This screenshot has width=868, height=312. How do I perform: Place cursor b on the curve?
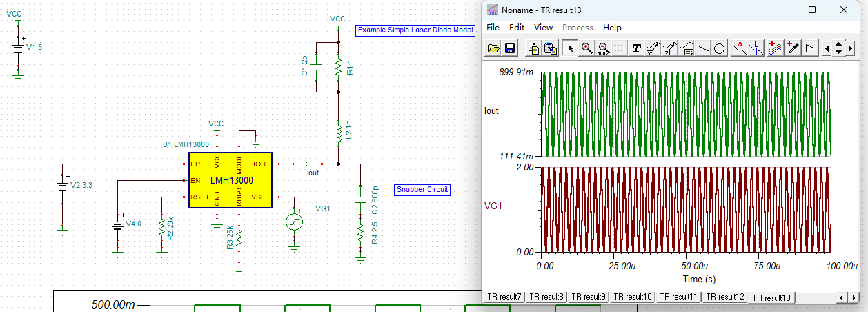pyautogui.click(x=756, y=48)
